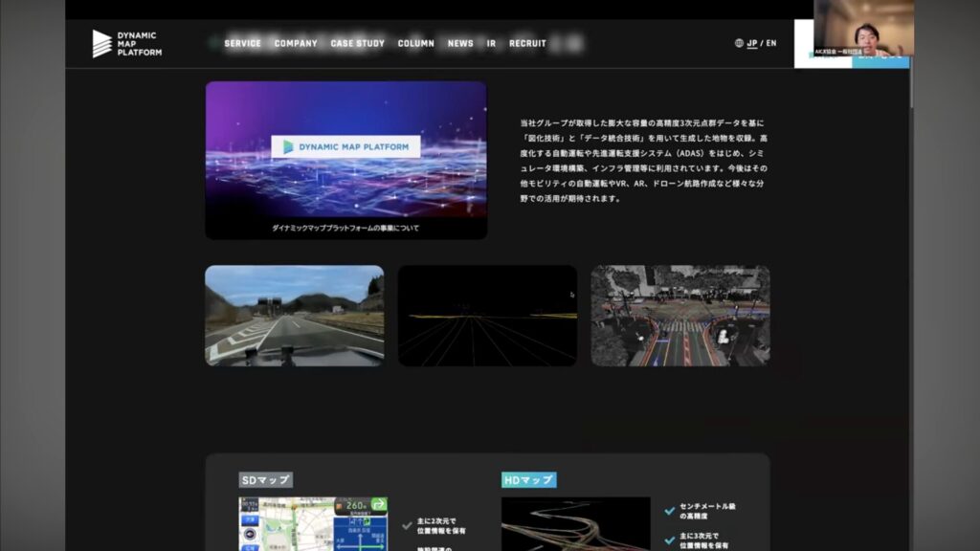This screenshot has height=551, width=980.
Task: Select NEWS in the navigation bar
Action: point(460,43)
